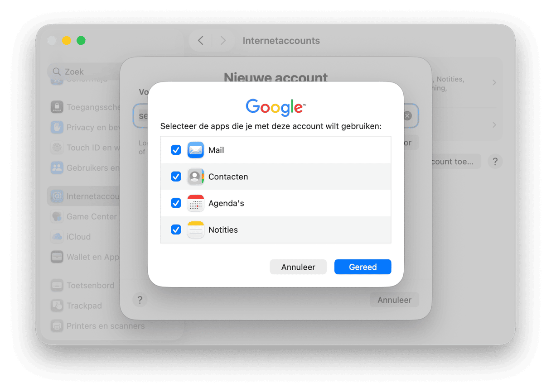
Task: Open Game Center in the sidebar
Action: point(92,216)
